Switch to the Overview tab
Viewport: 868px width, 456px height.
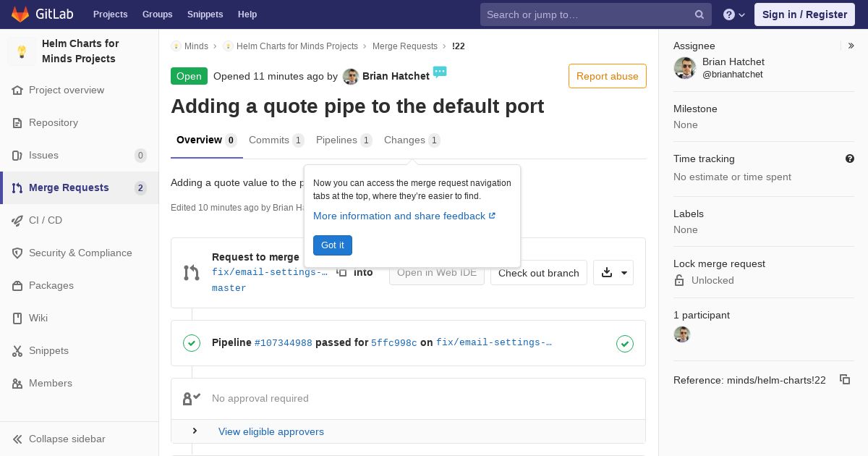point(207,140)
